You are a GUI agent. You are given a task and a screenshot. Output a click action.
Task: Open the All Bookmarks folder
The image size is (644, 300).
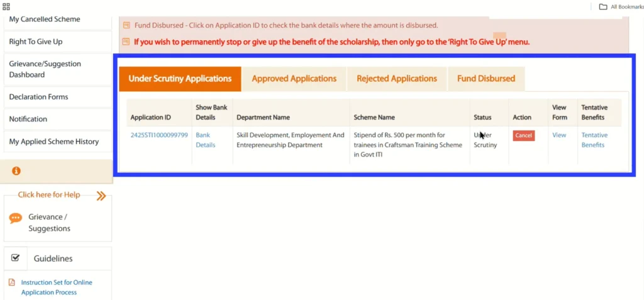pos(620,7)
